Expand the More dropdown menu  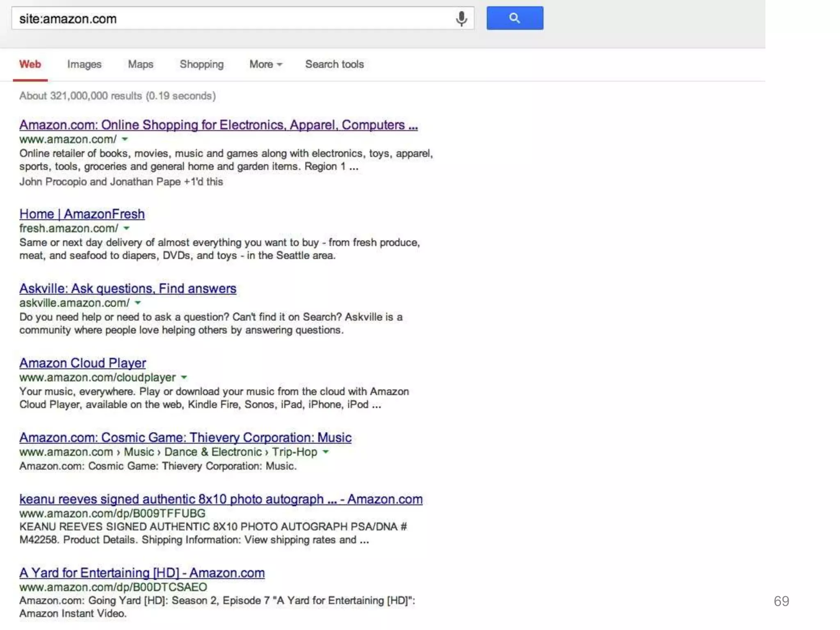[x=265, y=64]
